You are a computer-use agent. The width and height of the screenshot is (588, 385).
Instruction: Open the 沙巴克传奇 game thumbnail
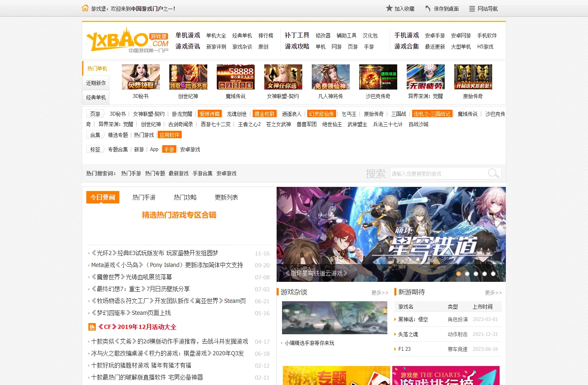pyautogui.click(x=378, y=77)
